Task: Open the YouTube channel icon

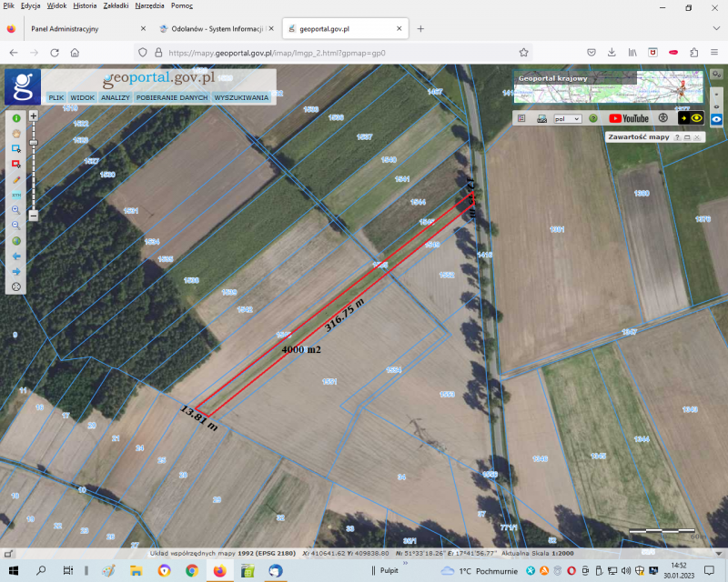Action: [629, 118]
